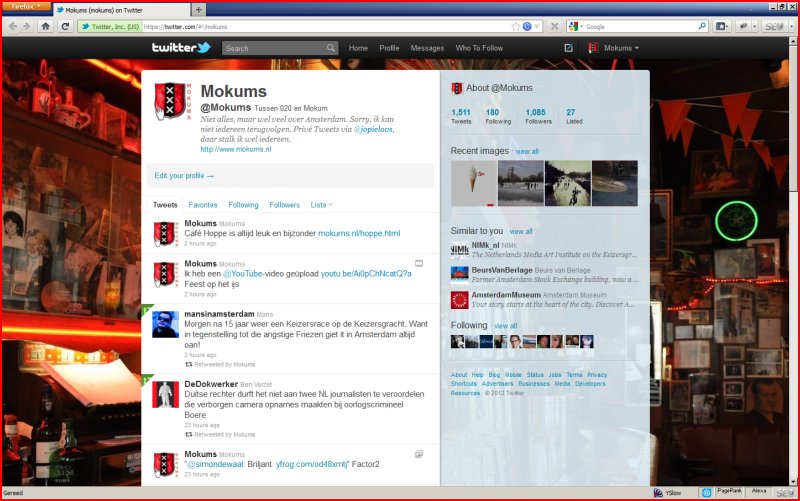Click DeDokwerker avatar picture
The image size is (800, 501).
click(165, 394)
